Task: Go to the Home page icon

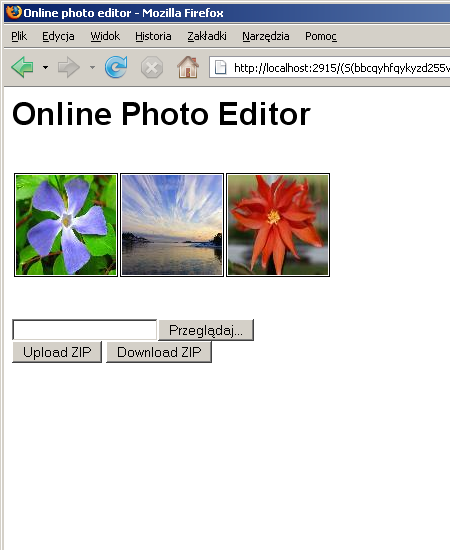Action: click(188, 67)
